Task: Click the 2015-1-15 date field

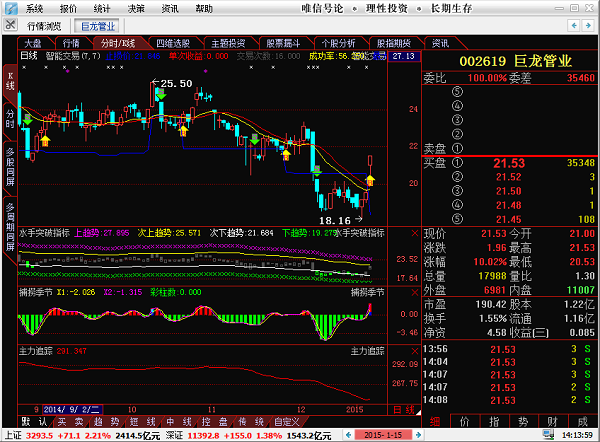Action: click(x=383, y=435)
